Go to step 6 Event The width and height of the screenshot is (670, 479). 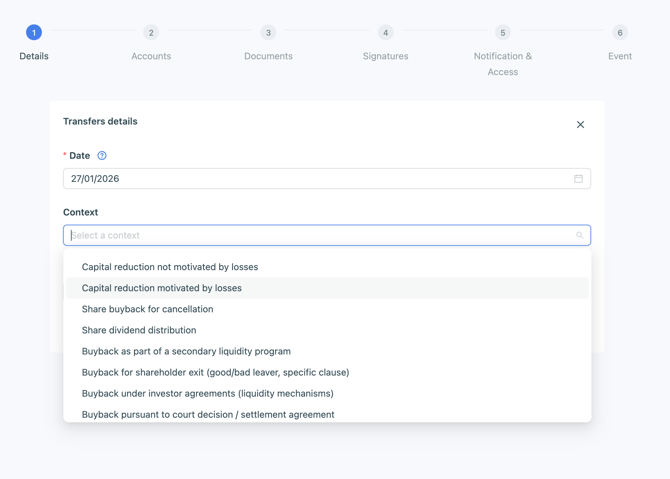tap(619, 33)
